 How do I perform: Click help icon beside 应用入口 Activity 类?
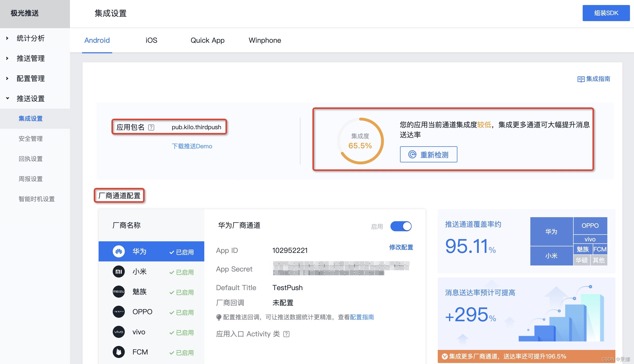[286, 334]
